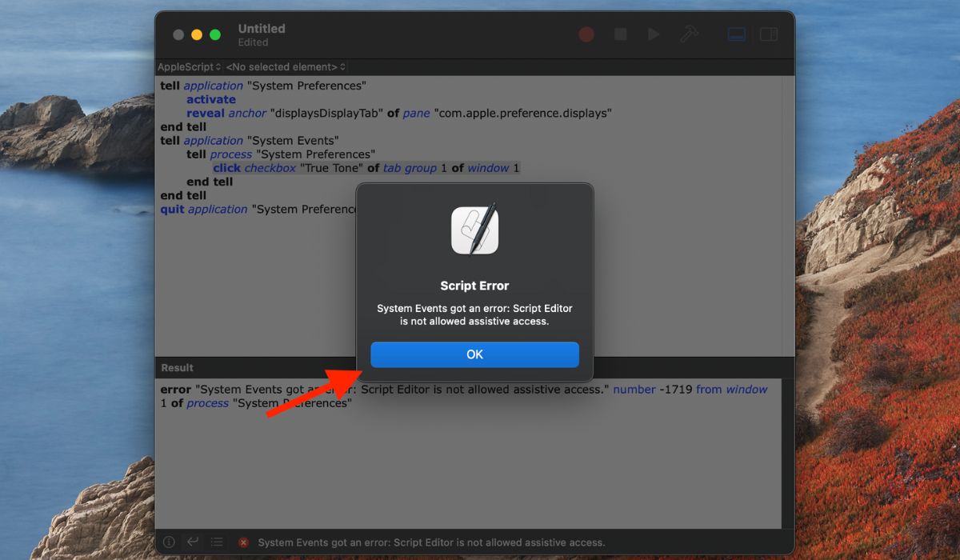Click the Untitled window title
The image size is (960, 560).
point(262,28)
